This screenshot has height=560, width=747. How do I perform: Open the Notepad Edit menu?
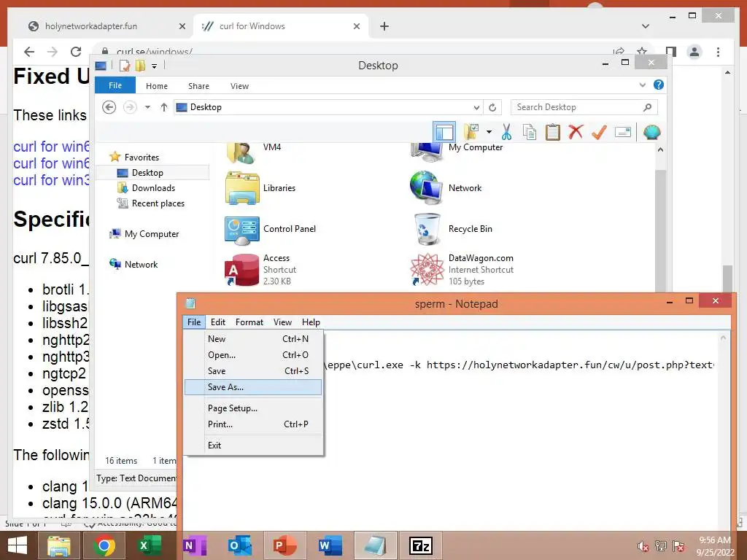[217, 322]
